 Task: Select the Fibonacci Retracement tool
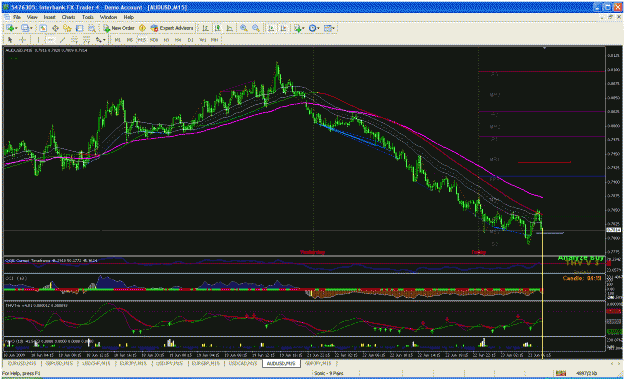(86, 40)
